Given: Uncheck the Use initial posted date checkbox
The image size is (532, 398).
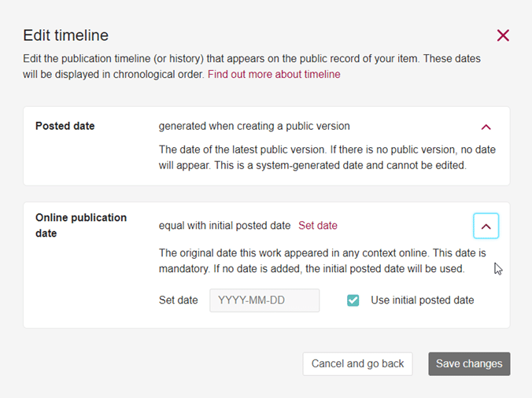Looking at the screenshot, I should pyautogui.click(x=353, y=300).
